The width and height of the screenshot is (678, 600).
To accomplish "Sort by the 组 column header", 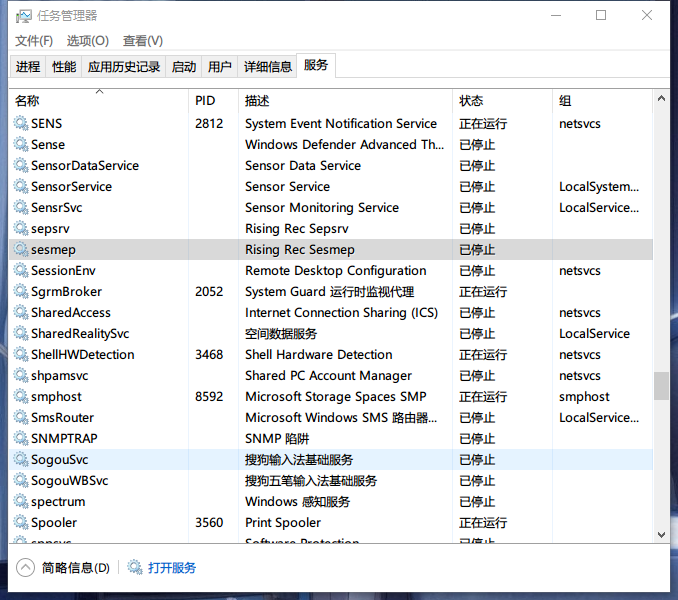I will pyautogui.click(x=602, y=101).
